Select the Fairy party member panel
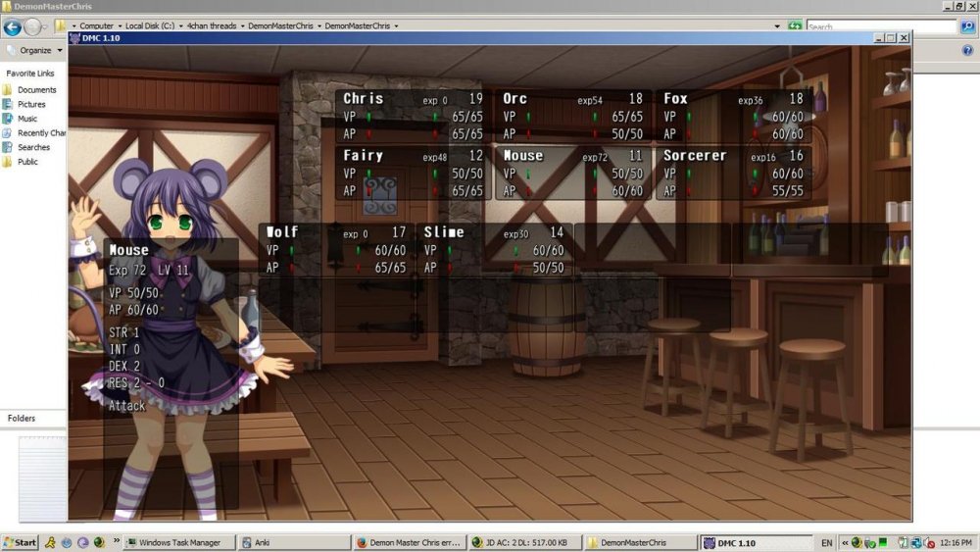Viewport: 980px width, 552px height. tap(413, 173)
